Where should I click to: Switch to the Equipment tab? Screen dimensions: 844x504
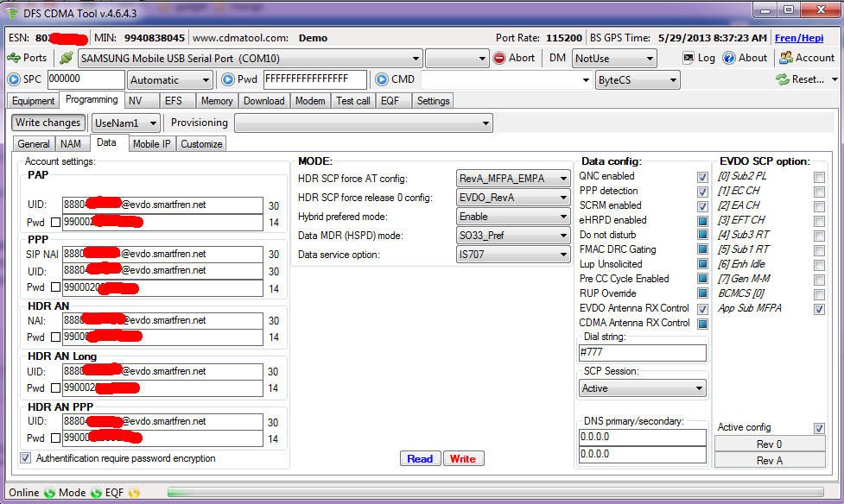click(x=33, y=101)
